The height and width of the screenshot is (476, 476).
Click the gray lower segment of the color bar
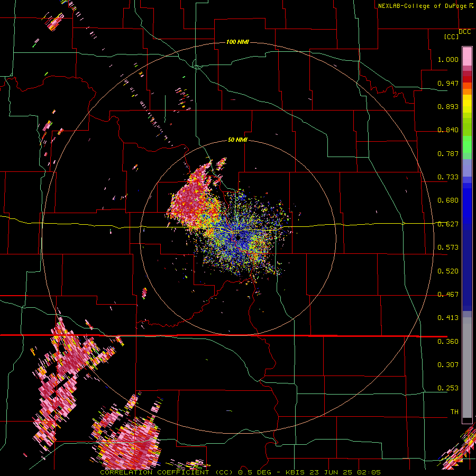coord(467,368)
